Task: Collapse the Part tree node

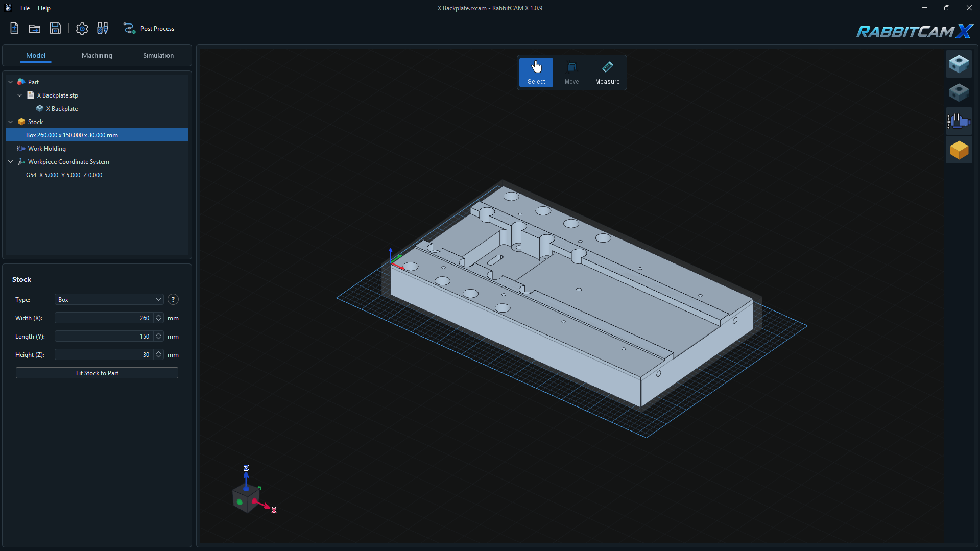Action: click(11, 82)
